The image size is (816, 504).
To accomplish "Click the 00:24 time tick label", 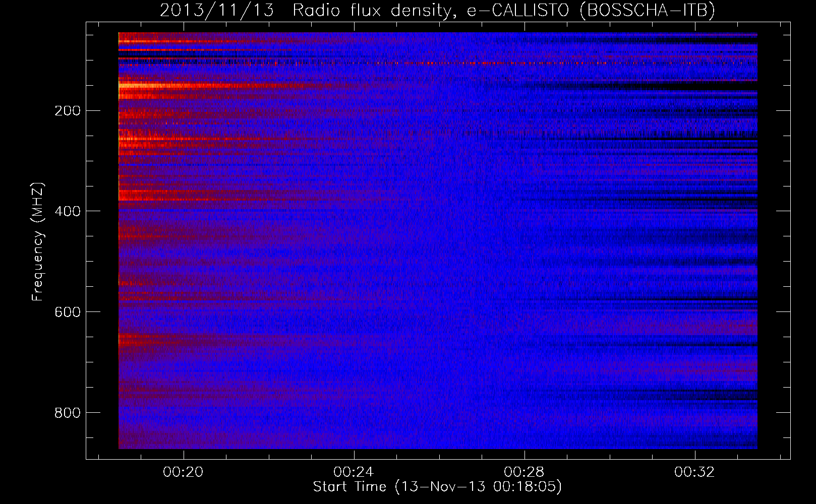I will (x=354, y=472).
